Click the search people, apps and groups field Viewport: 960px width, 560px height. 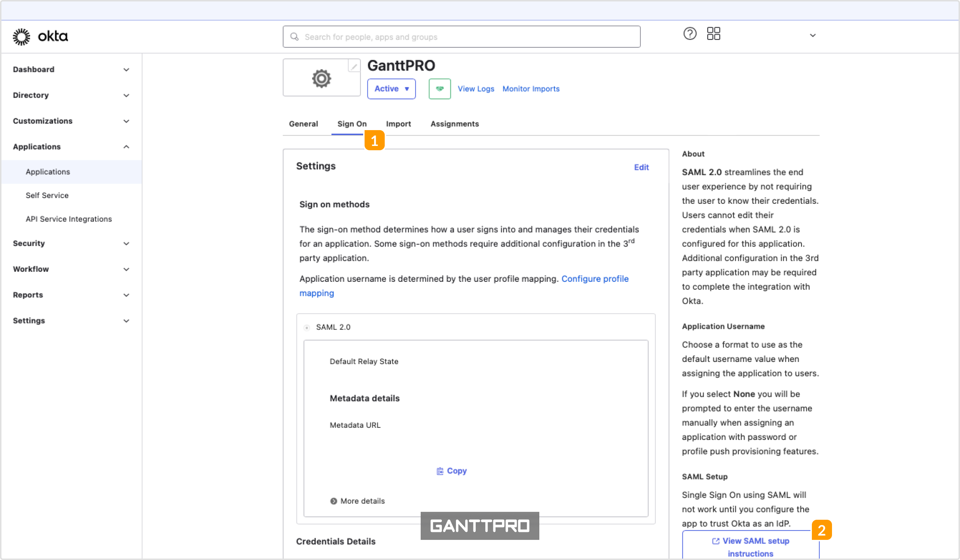pos(461,37)
